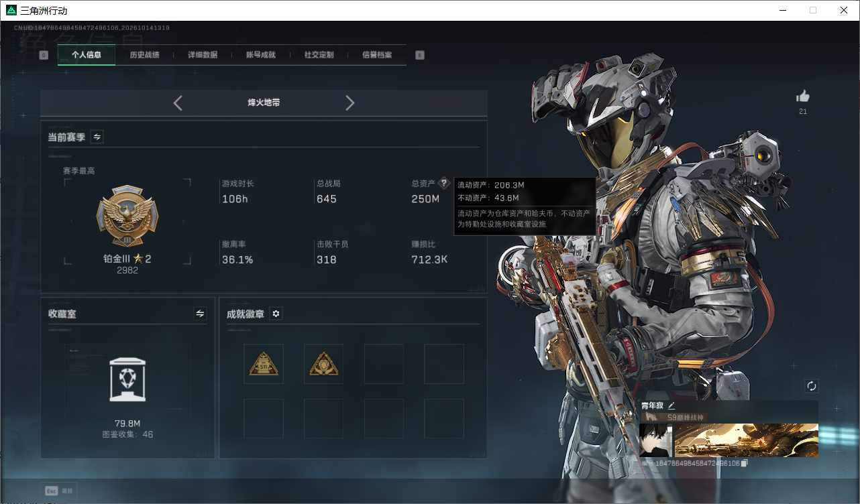Click the 图鉴收集: 46 text
The image size is (860, 504).
coord(127,434)
